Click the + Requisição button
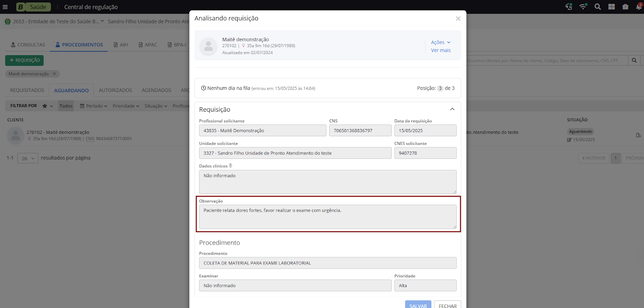The height and width of the screenshot is (308, 644). pos(25,60)
